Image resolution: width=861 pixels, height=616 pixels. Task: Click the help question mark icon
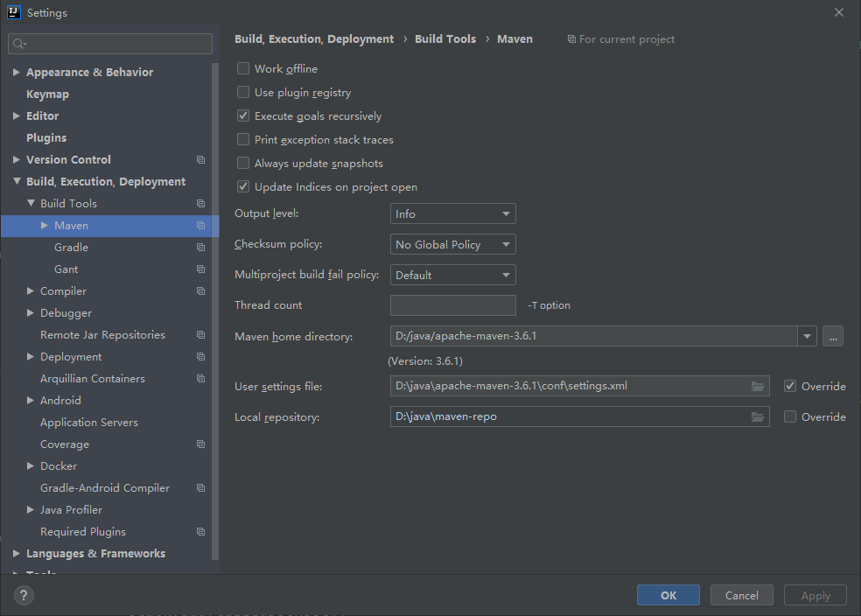24,596
